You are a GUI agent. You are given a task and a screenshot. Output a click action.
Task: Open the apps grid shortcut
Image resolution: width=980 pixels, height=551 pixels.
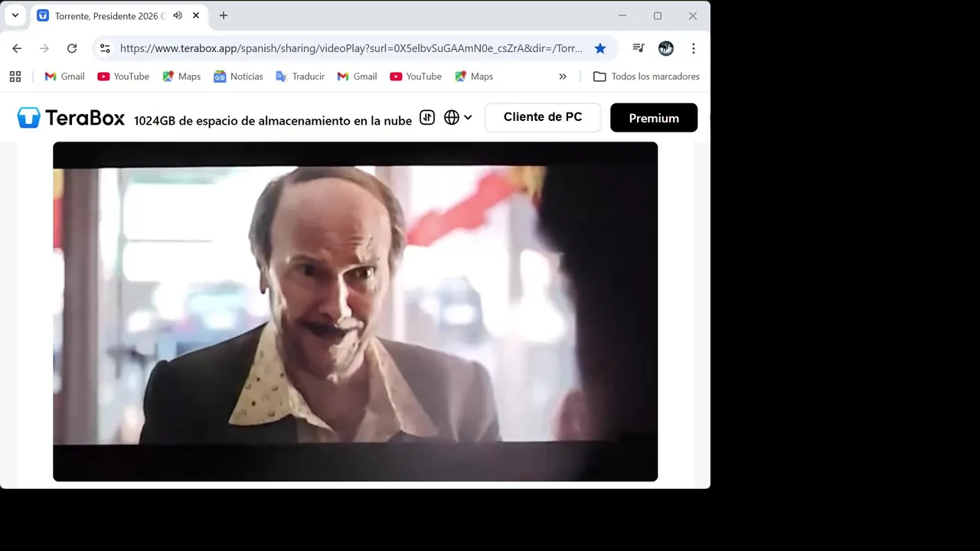pyautogui.click(x=15, y=77)
